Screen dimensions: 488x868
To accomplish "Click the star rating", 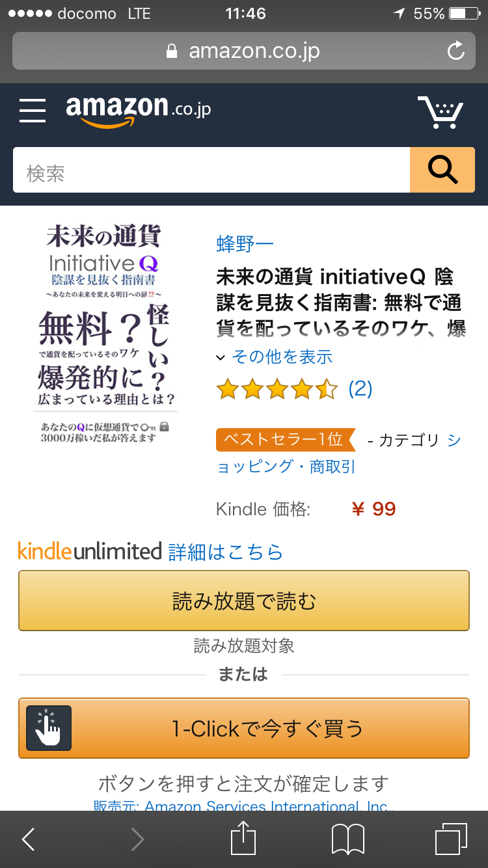I will 277,389.
